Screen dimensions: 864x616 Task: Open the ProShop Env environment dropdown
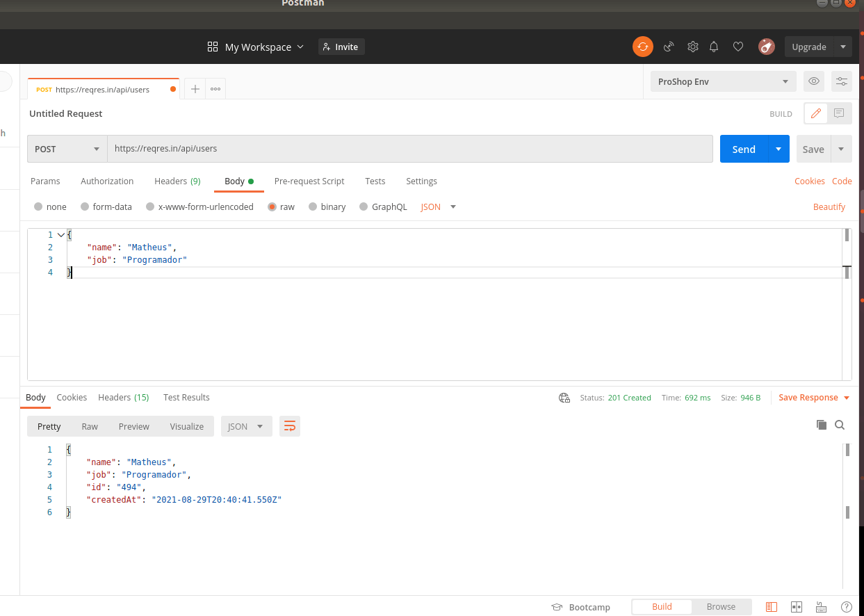pyautogui.click(x=723, y=81)
